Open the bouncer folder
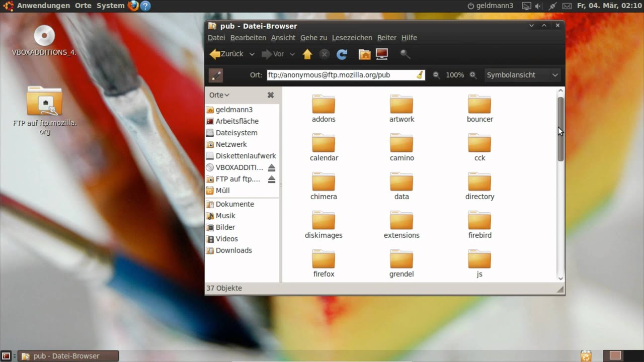The height and width of the screenshot is (362, 644). 479,109
